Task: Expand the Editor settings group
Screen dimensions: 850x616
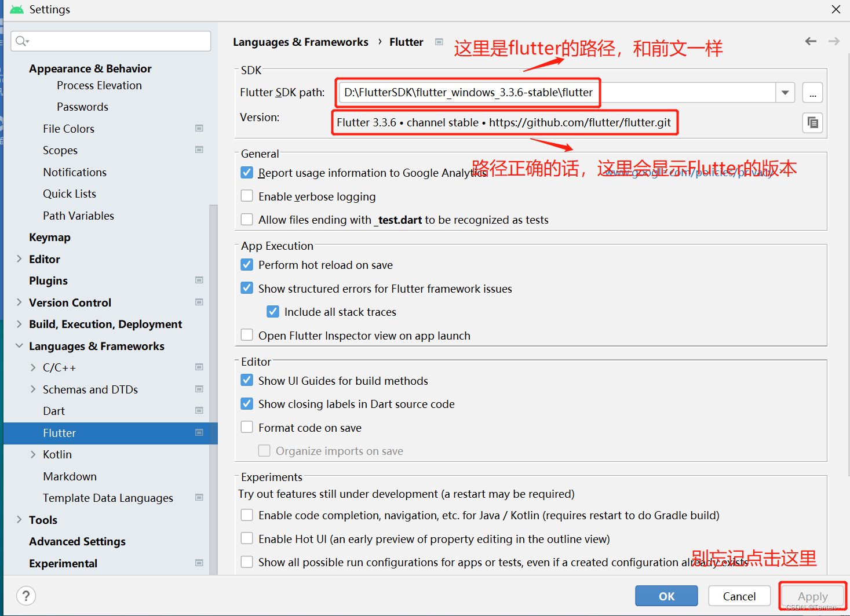Action: tap(19, 259)
